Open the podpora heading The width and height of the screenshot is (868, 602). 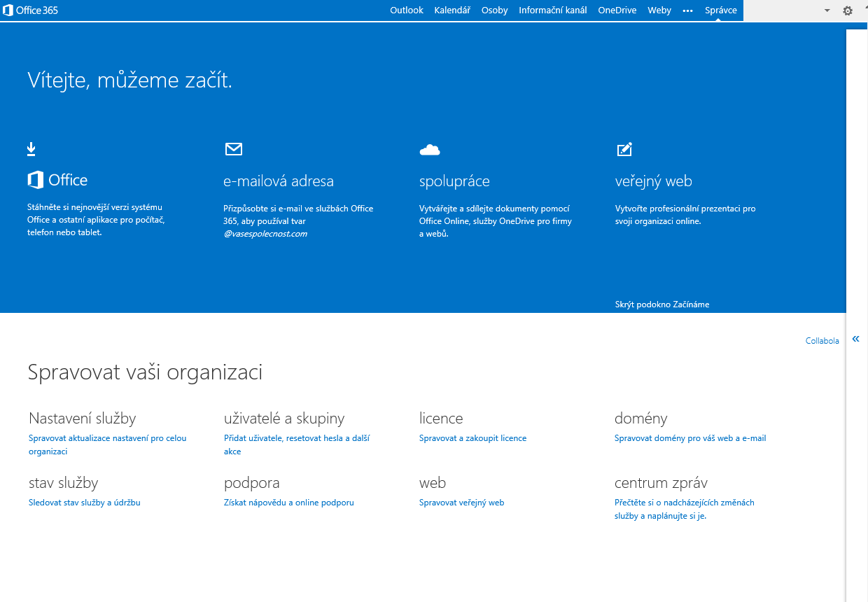[252, 483]
